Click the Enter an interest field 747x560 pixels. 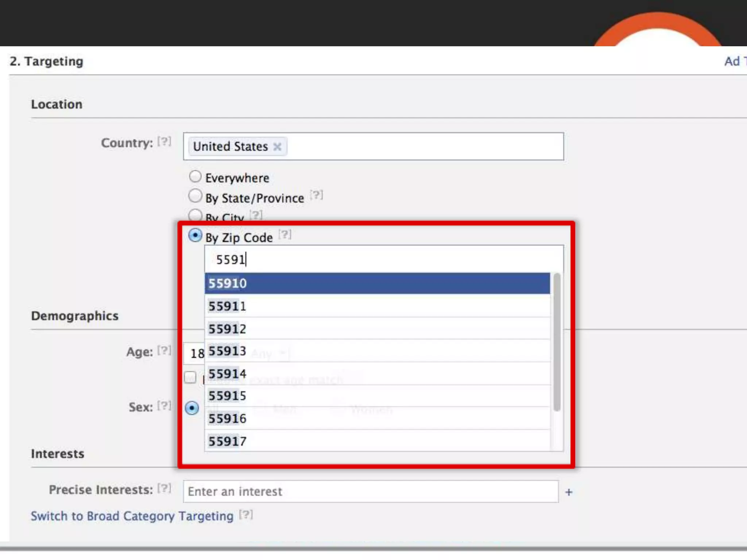tap(370, 491)
